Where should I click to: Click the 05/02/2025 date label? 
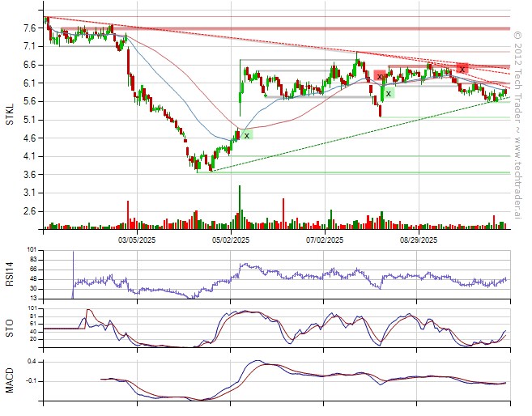point(230,240)
